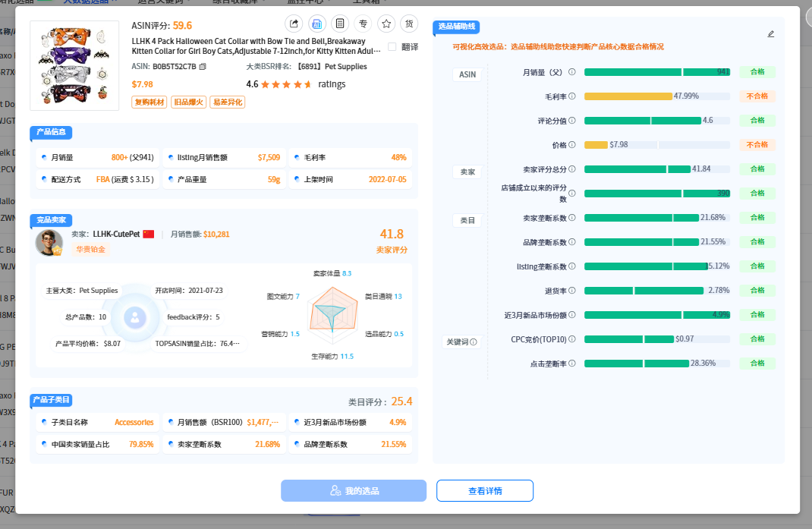812x529 pixels.
Task: Click info icon beside 关键词 group
Action: tap(474, 342)
